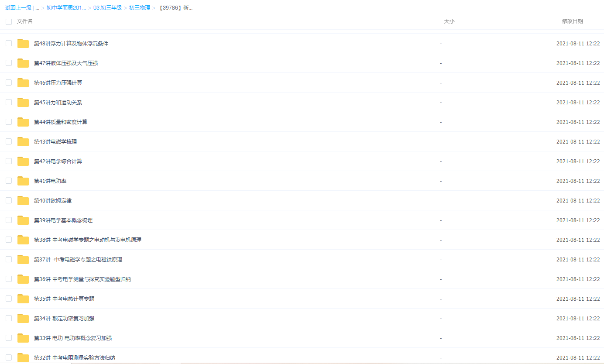
Task: Open the 第48讲浮力计算及物体浮沉条件 folder icon
Action: pyautogui.click(x=23, y=43)
